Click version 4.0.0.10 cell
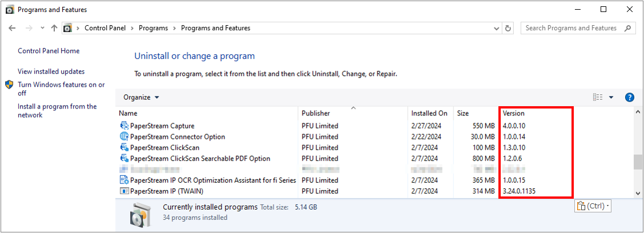The height and width of the screenshot is (233, 644). tap(514, 126)
